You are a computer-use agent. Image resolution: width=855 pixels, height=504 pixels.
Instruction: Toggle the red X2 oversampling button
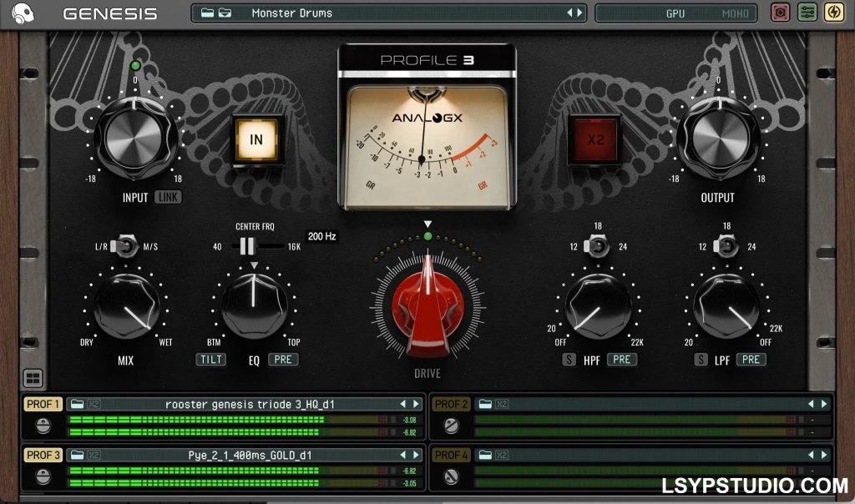[595, 140]
